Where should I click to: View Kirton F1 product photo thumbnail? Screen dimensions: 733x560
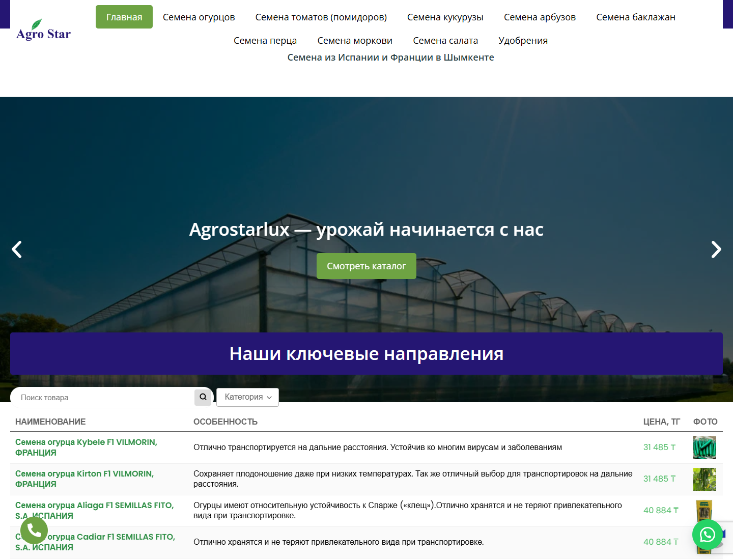(x=704, y=479)
